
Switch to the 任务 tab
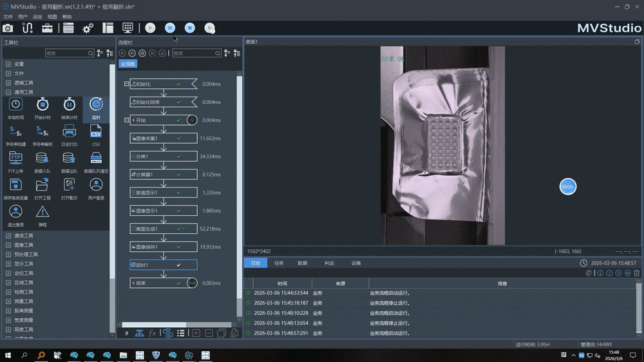pos(279,263)
